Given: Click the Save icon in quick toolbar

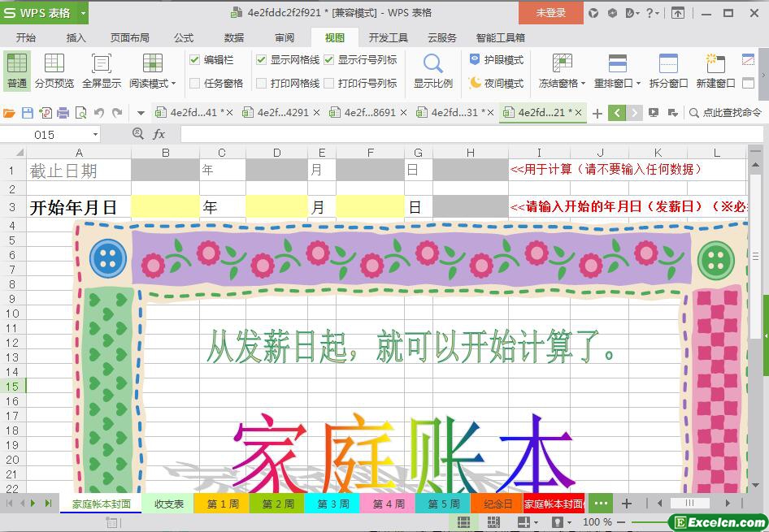Looking at the screenshot, I should 27,113.
